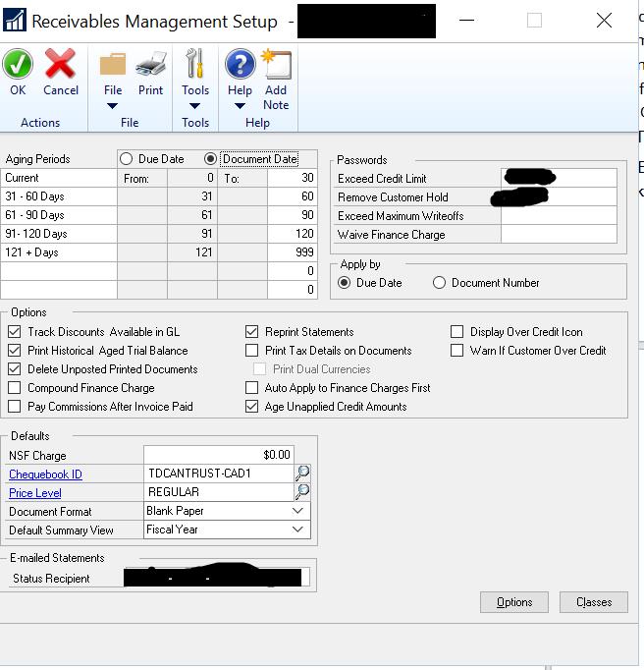The height and width of the screenshot is (670, 644).
Task: Click the green OK checkmark icon
Action: click(x=18, y=66)
